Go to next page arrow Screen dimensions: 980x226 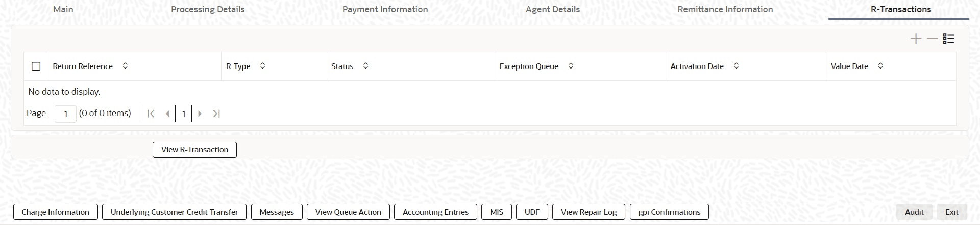click(x=200, y=114)
